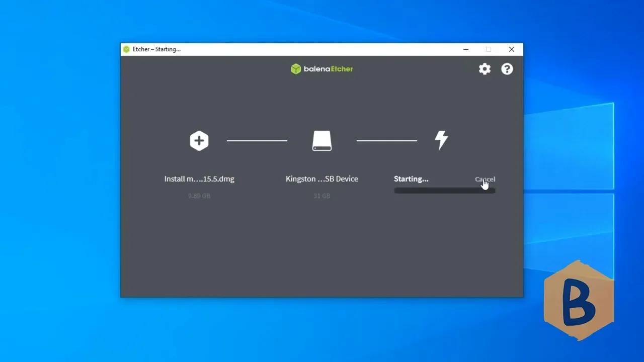The image size is (644, 362).
Task: Click the 31 GB drive size
Action: pos(322,196)
